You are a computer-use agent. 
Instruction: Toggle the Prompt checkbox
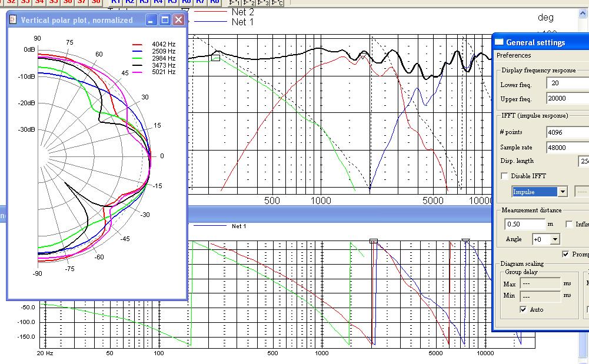pyautogui.click(x=565, y=255)
